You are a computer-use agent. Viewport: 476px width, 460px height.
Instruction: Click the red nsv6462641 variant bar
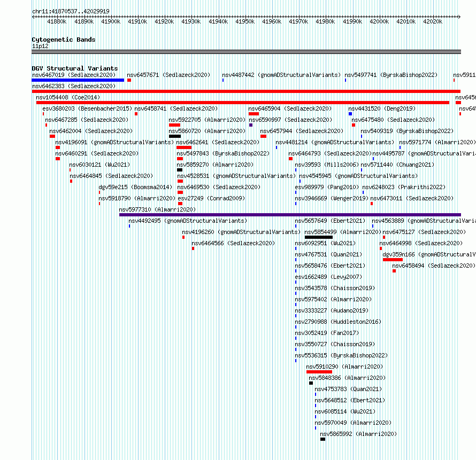(x=183, y=147)
